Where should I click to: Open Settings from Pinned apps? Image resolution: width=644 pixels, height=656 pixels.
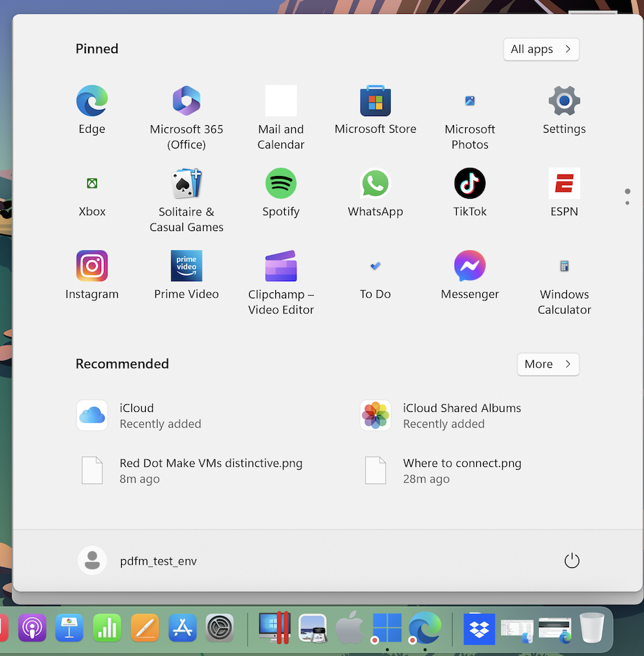[x=563, y=110]
